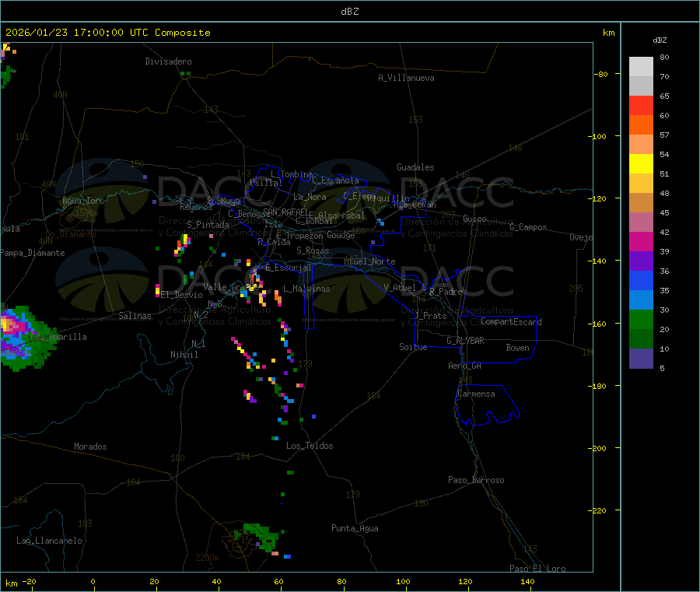700x592 pixels.
Task: Pick the purple 36-39 dBZ legend swatch
Action: pos(641,261)
